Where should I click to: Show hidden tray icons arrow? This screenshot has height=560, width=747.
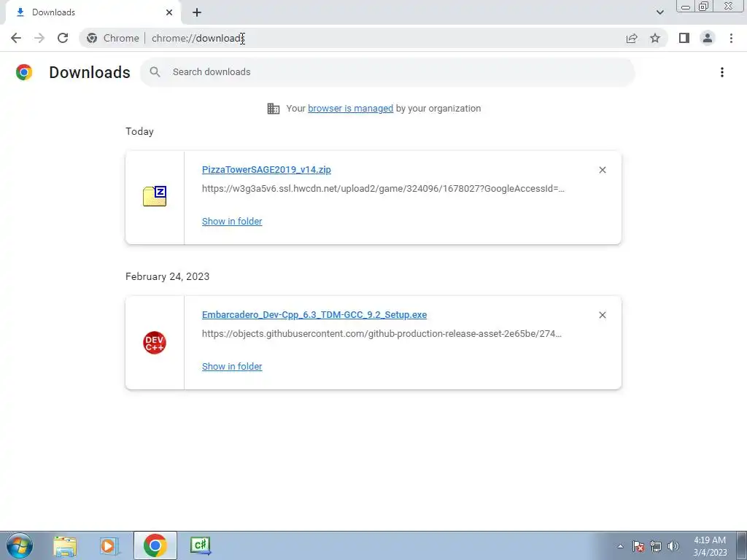point(620,546)
